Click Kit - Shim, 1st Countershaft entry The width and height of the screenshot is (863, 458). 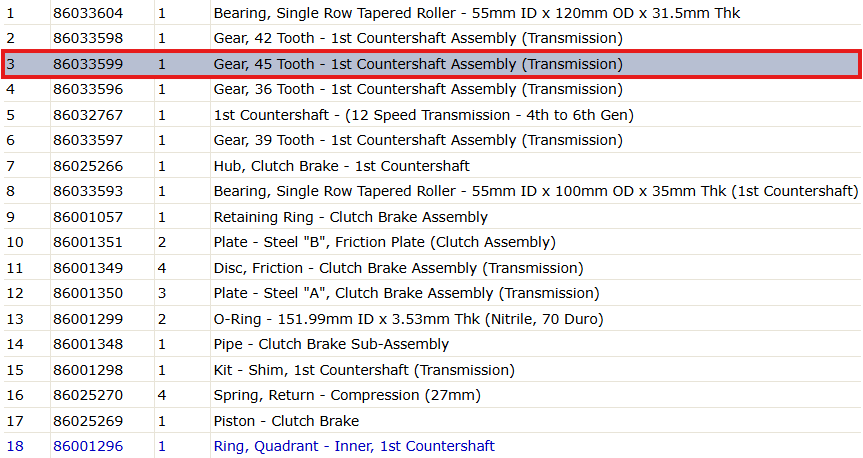coord(364,370)
